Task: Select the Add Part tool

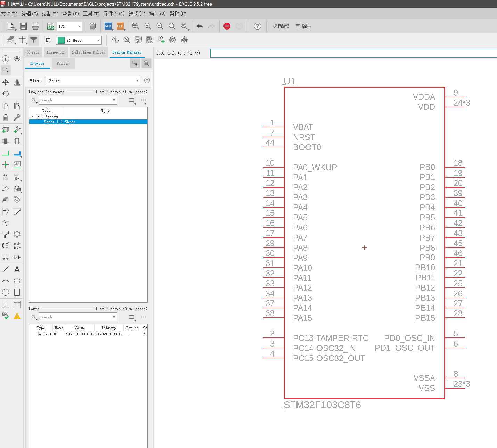Action: point(6,130)
